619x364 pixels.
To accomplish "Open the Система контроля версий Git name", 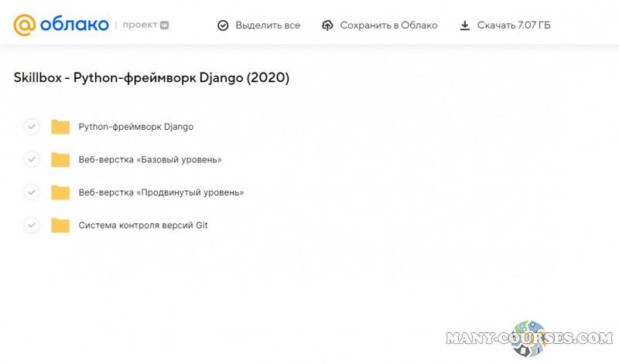I will (x=143, y=226).
